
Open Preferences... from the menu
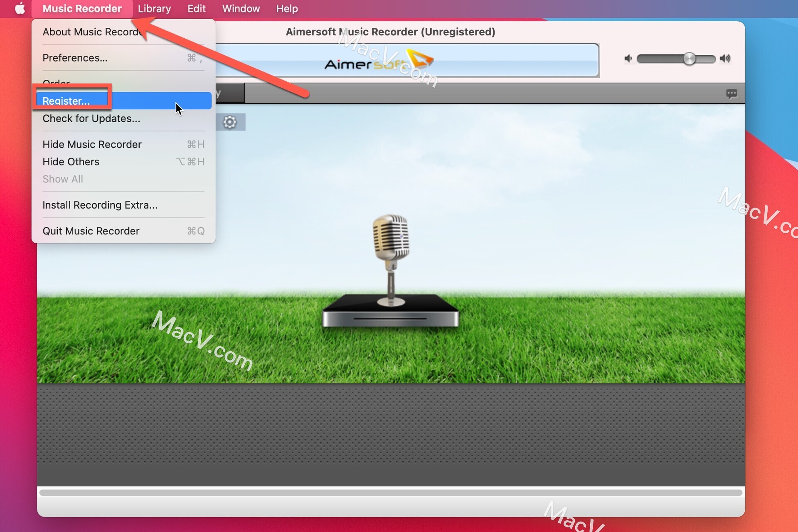click(x=123, y=58)
